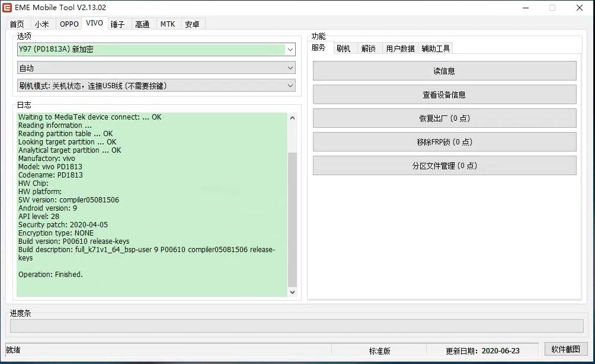595x364 pixels.
Task: Close the EME Mobile Tool window
Action: point(580,8)
